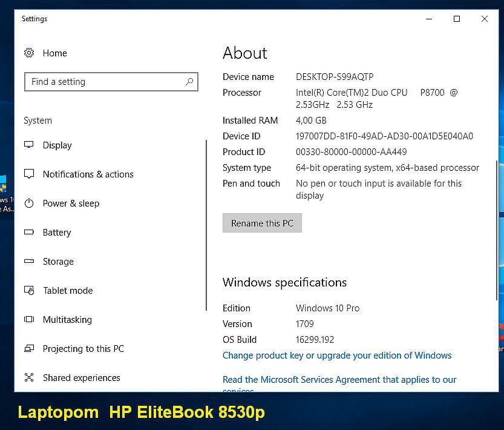The image size is (504, 430).
Task: Open Multitasking settings
Action: 68,319
